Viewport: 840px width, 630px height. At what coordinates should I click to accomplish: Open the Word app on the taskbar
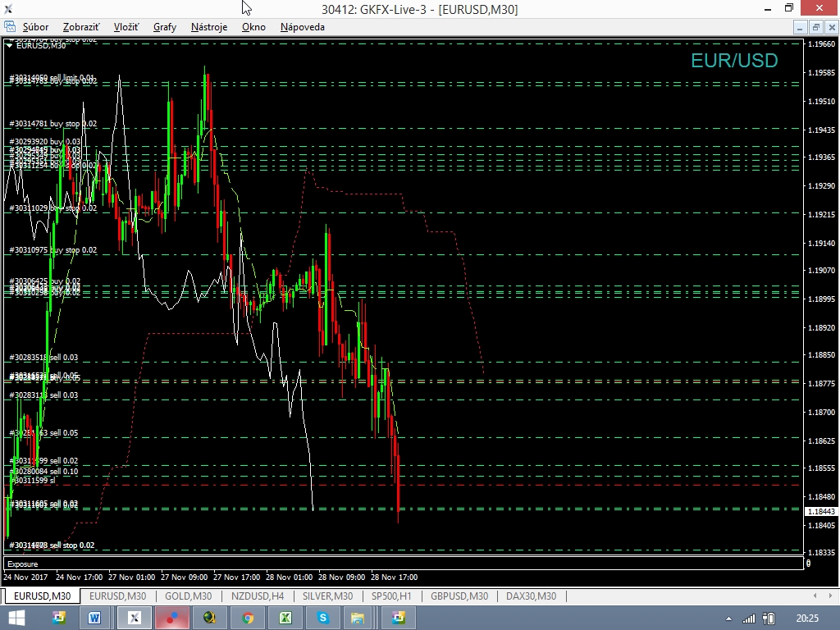[x=95, y=619]
